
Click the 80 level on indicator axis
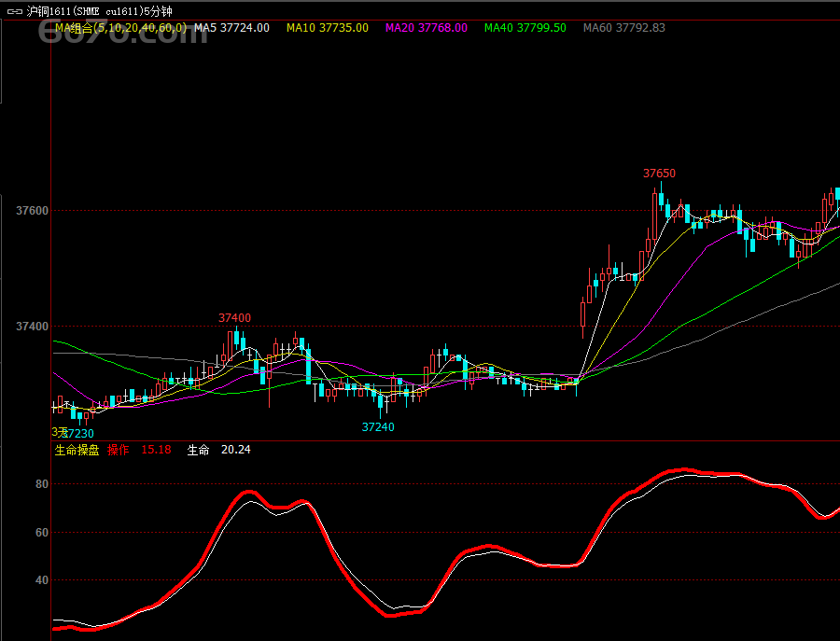[x=41, y=484]
